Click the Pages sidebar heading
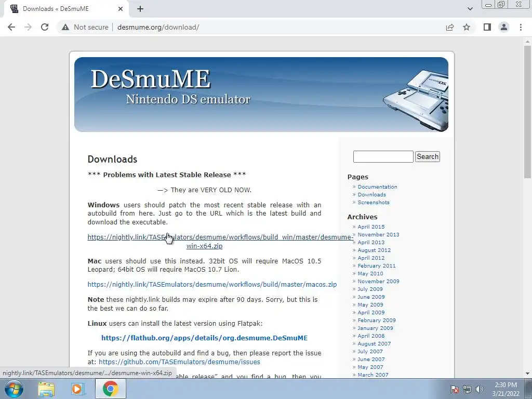The width and height of the screenshot is (532, 399). [x=357, y=177]
